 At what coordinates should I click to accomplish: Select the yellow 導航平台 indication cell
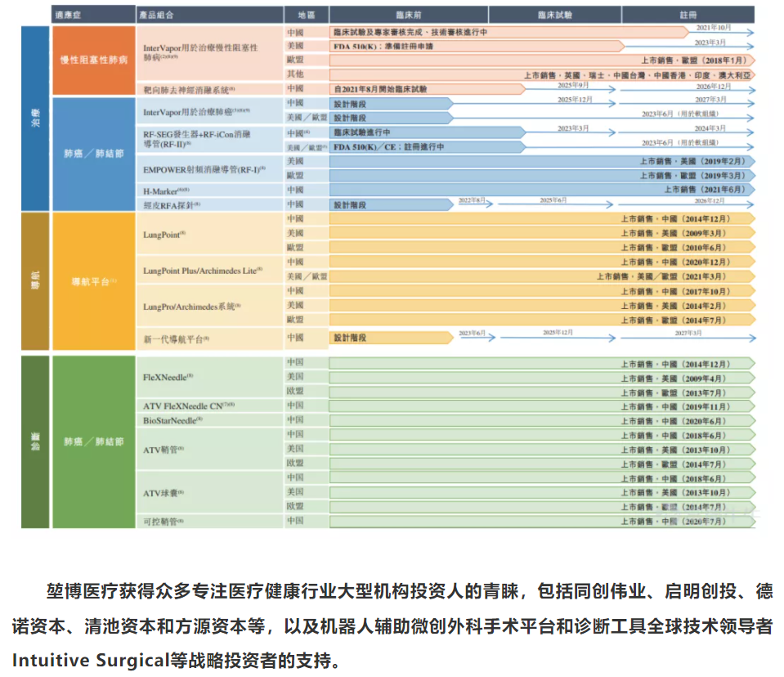[x=93, y=281]
